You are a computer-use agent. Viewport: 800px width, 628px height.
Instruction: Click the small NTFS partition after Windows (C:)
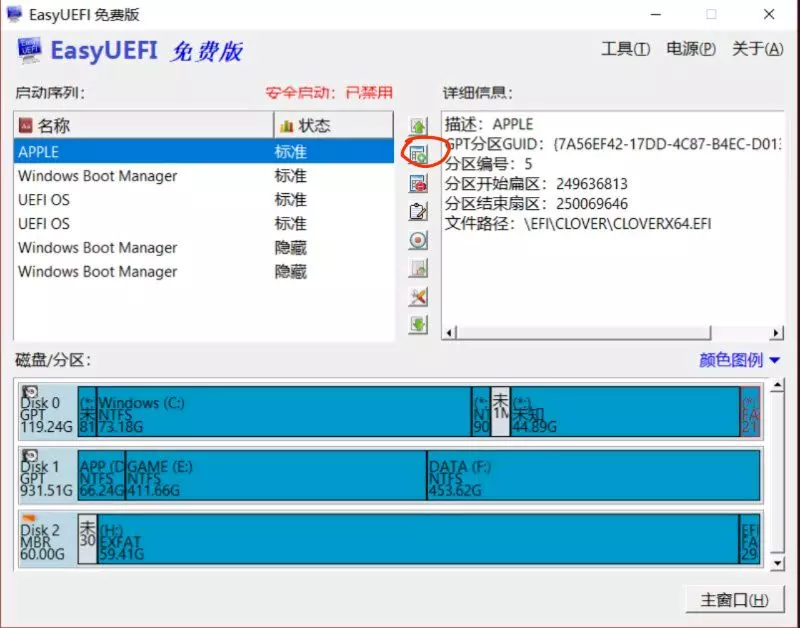point(481,412)
